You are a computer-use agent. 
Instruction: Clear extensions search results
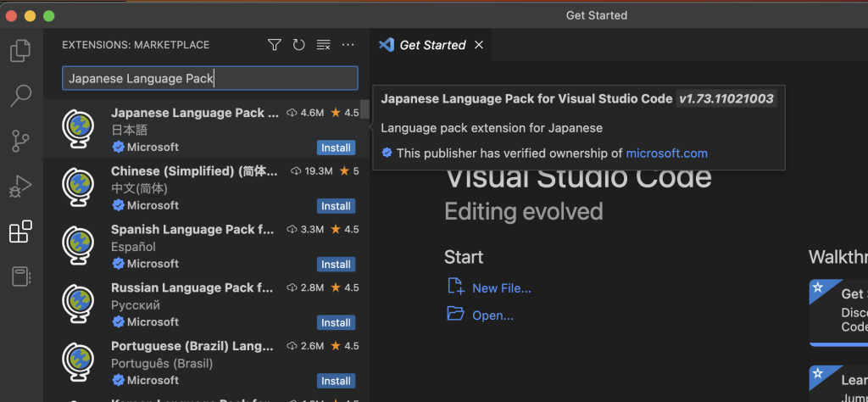pos(323,45)
